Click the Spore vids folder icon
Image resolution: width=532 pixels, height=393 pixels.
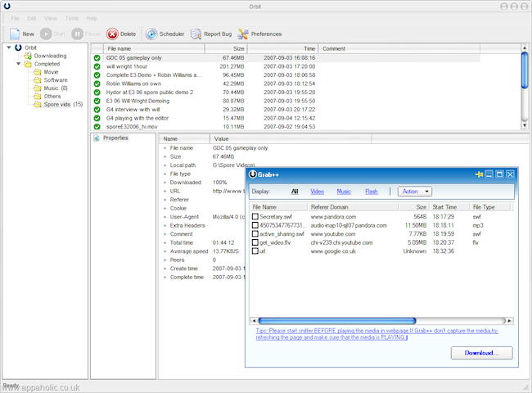click(x=38, y=105)
